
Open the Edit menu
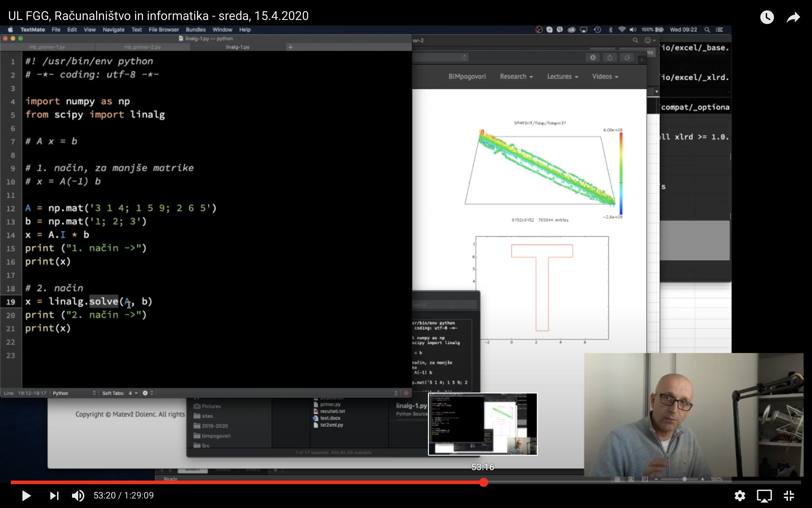point(72,29)
